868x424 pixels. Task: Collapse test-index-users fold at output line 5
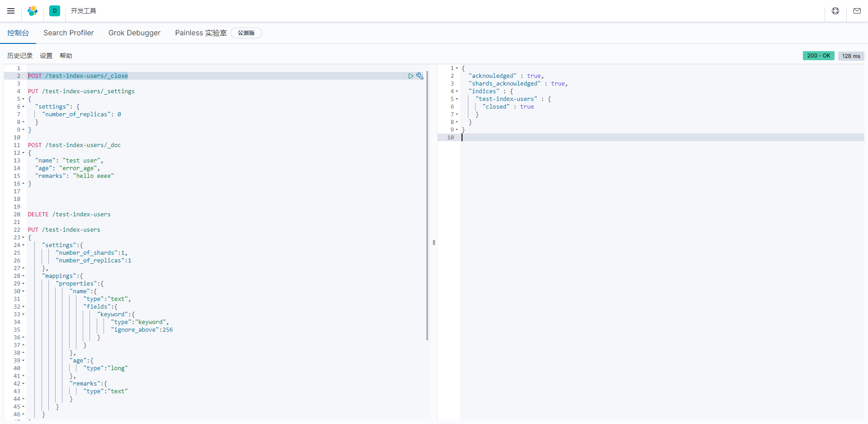457,99
